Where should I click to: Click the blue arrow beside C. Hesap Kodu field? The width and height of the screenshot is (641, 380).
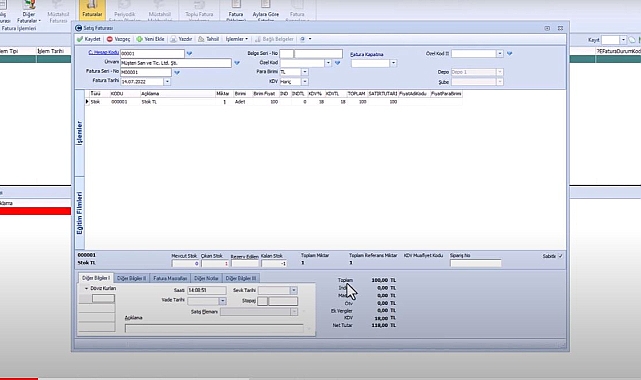click(189, 53)
